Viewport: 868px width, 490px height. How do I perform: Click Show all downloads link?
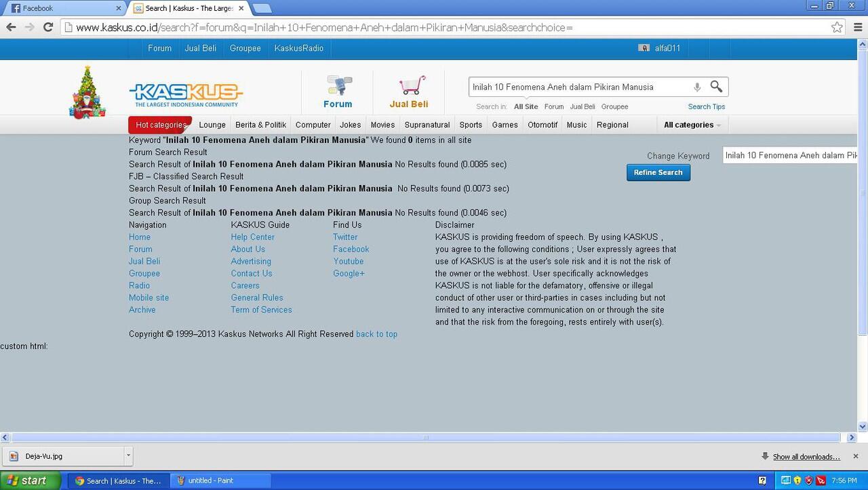tap(806, 457)
